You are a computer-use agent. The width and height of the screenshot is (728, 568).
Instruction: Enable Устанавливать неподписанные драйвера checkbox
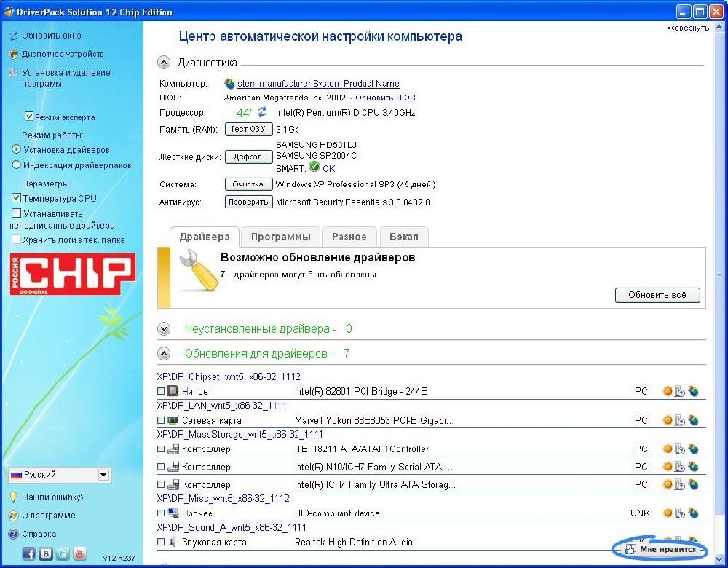(x=16, y=213)
